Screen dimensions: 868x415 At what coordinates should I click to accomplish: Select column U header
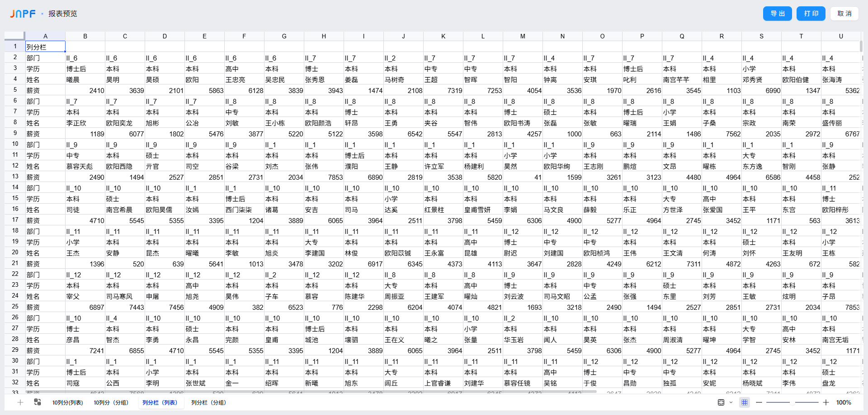click(841, 36)
